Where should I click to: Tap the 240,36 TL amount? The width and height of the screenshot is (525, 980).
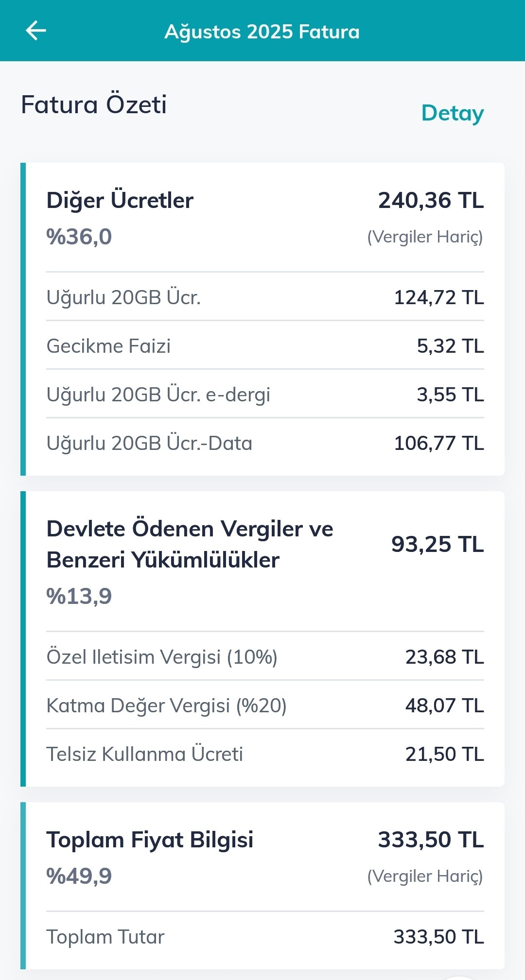[431, 201]
